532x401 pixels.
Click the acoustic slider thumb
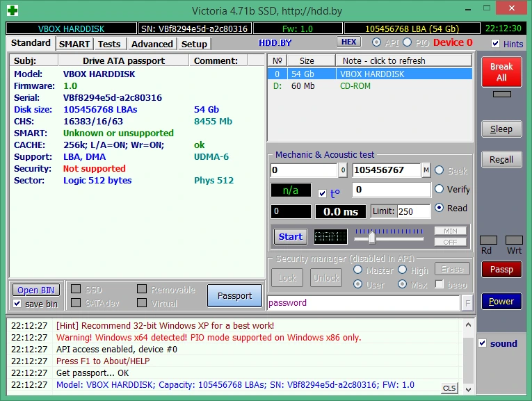(x=372, y=237)
